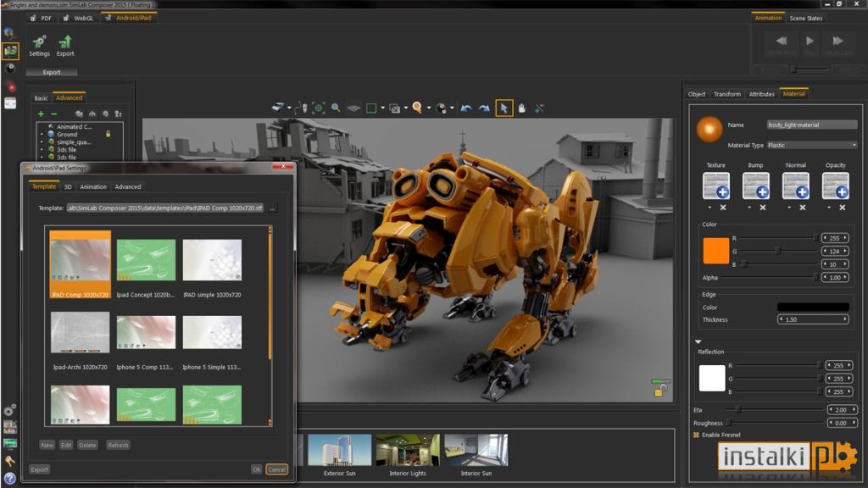Viewport: 868px width, 488px height.
Task: Click the blue Undo arrow
Action: point(466,108)
